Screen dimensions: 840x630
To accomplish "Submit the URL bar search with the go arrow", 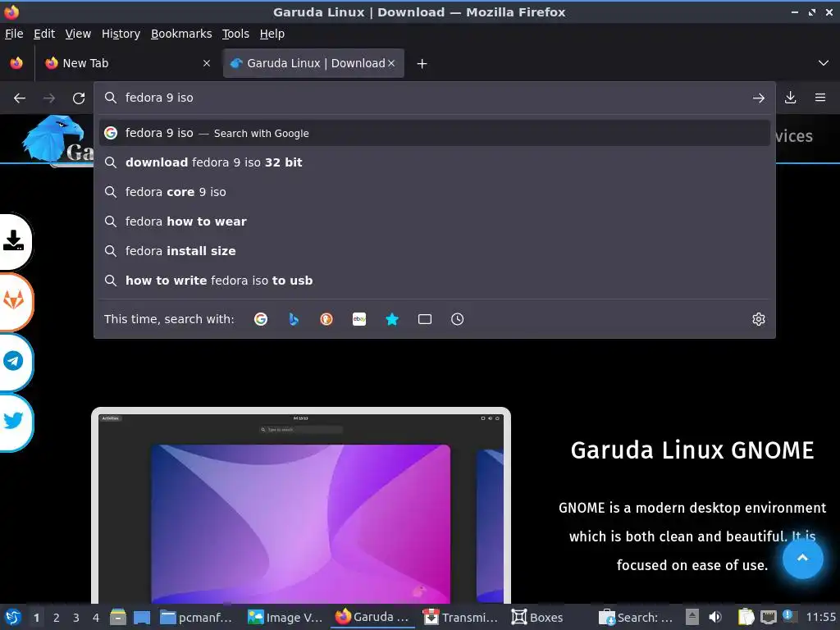I will point(759,98).
